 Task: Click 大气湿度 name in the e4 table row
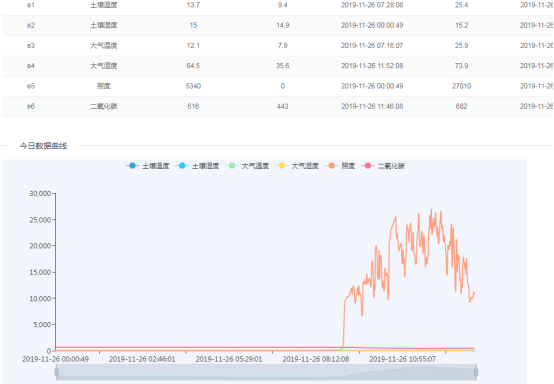tap(104, 66)
